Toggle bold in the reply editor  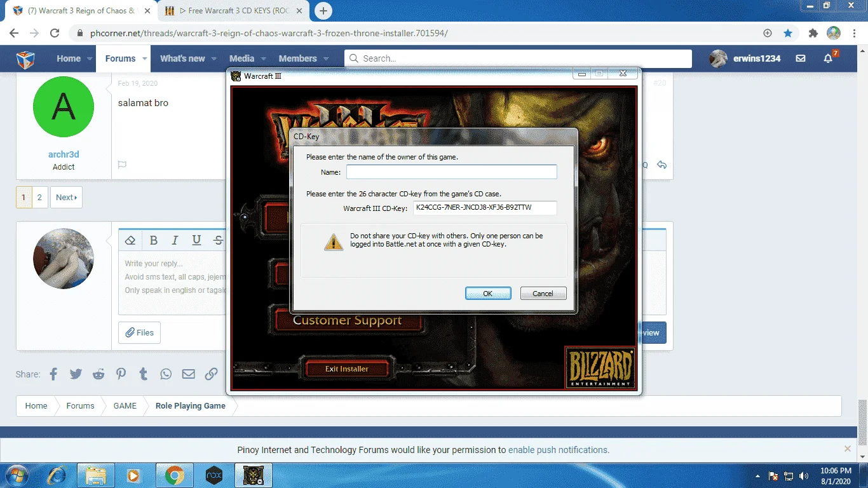click(154, 240)
